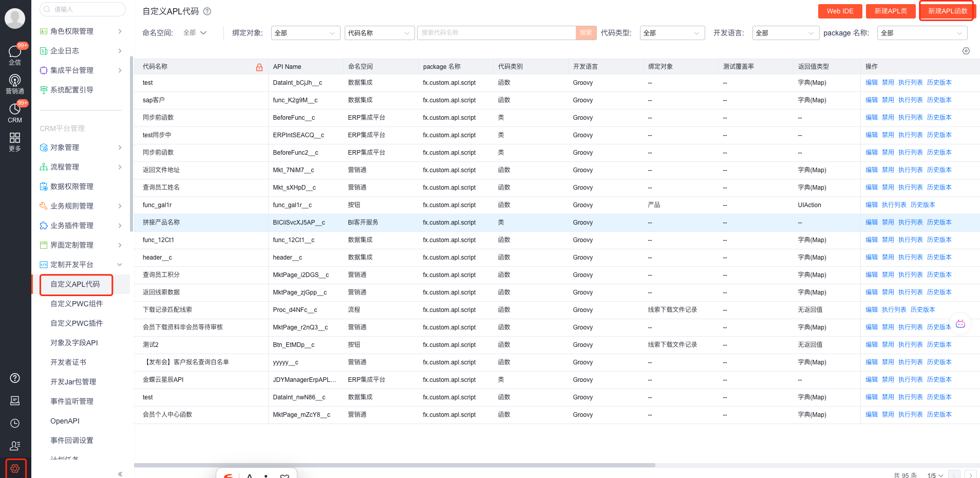Open the clock history sidebar icon
Image resolution: width=980 pixels, height=478 pixels.
click(x=15, y=423)
